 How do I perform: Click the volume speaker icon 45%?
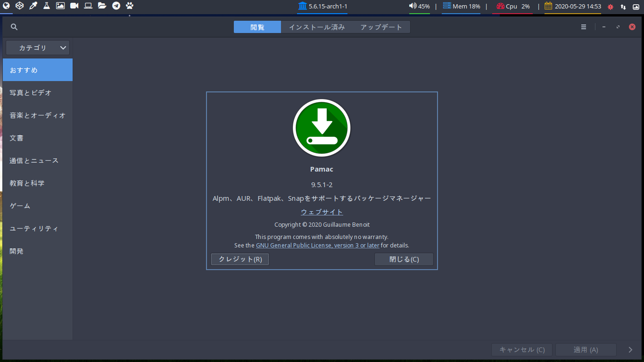pos(413,6)
